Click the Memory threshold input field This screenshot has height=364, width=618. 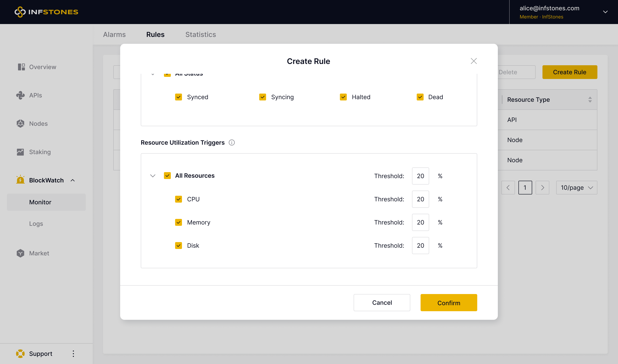(420, 222)
